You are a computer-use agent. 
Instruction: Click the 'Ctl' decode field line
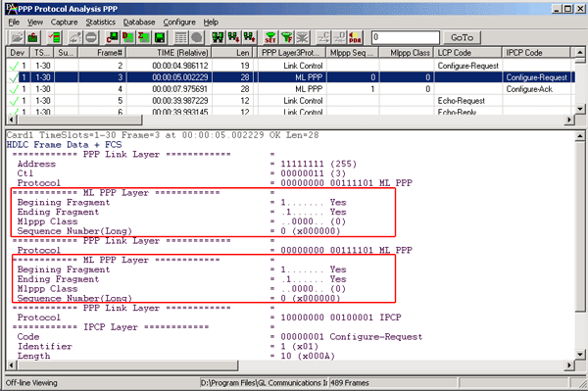pos(181,173)
